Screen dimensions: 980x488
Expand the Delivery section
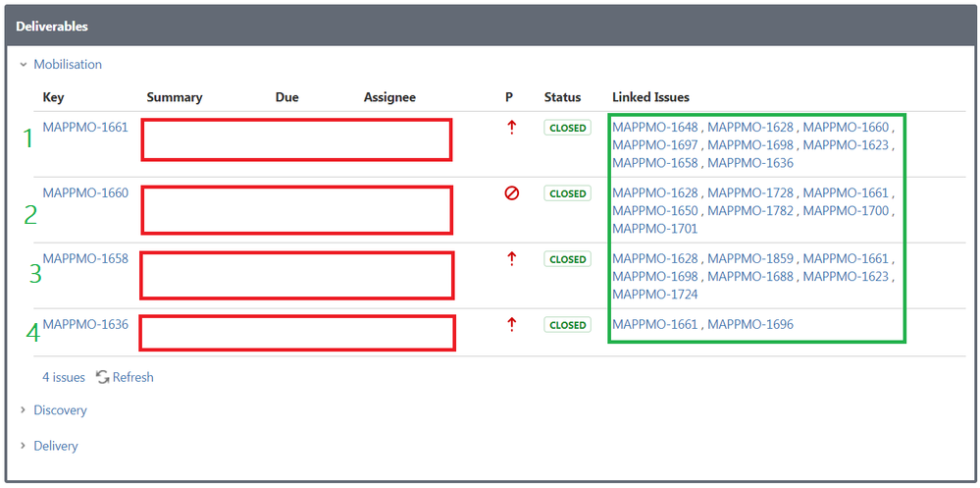49,446
